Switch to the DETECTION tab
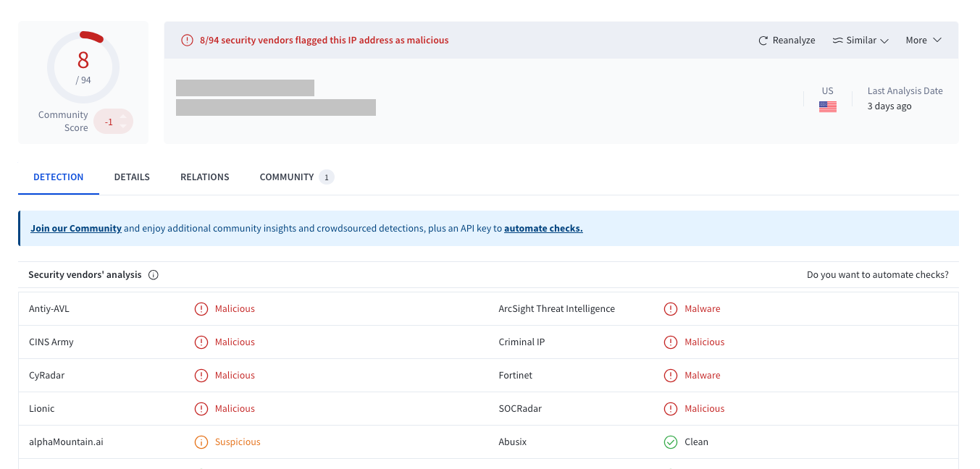 (x=59, y=177)
